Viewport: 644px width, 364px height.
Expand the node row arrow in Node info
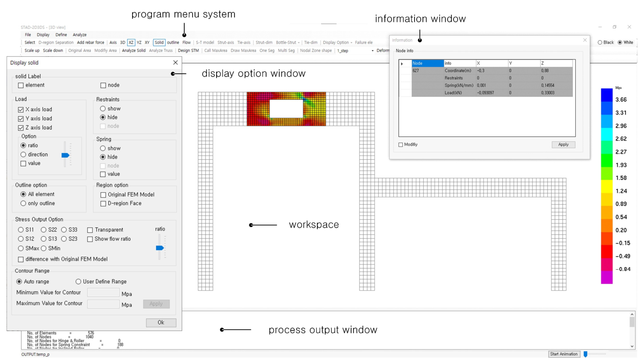[402, 64]
